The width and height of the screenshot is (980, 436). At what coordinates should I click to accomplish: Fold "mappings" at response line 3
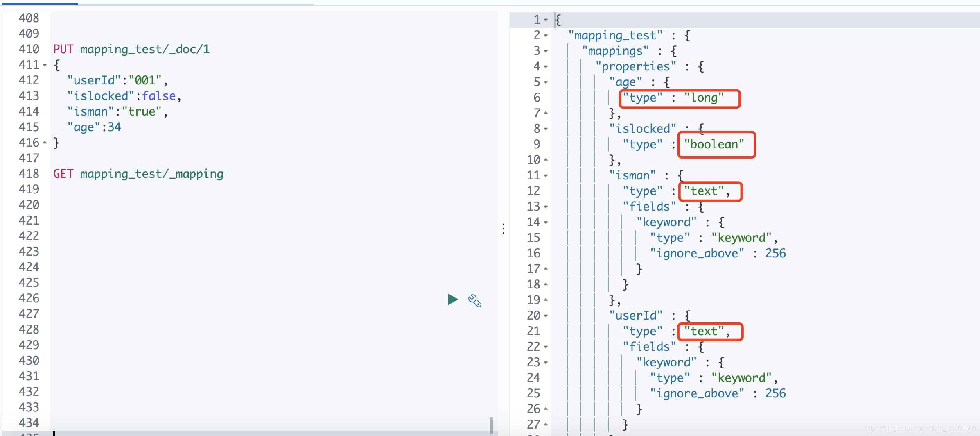546,51
